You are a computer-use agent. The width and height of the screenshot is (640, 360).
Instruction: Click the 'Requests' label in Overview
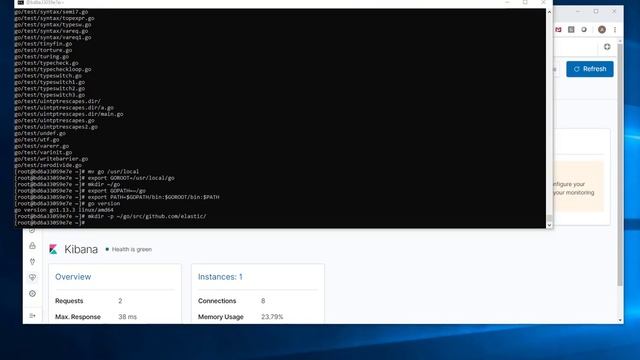(69, 301)
